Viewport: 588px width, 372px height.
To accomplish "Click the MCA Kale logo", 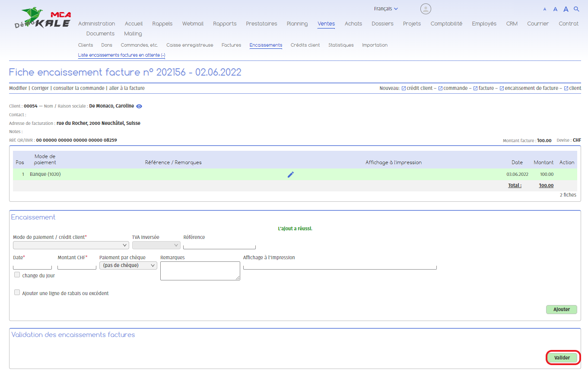I will (42, 18).
